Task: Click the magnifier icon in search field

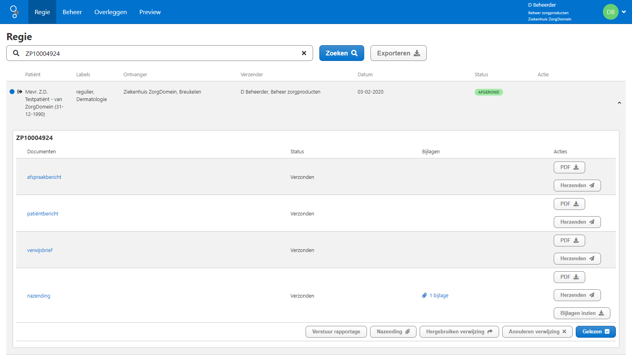Action: (x=16, y=53)
